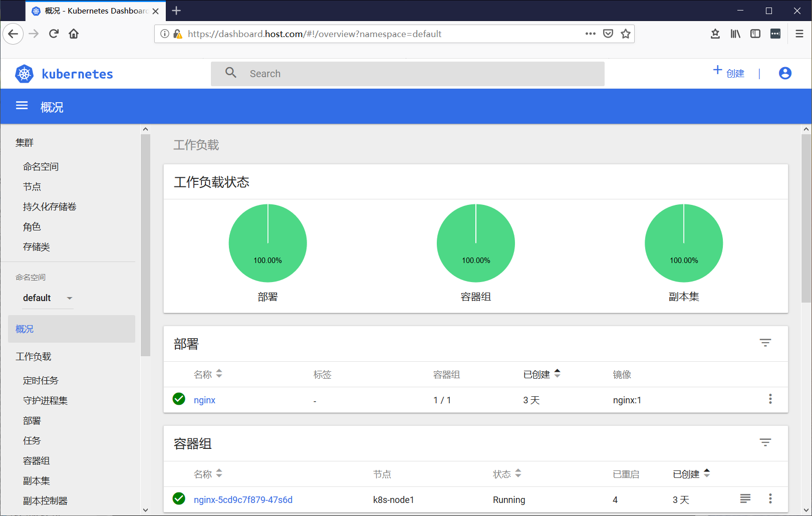Screen dimensions: 812x516
Task: Switch to the 持久化存储卷 section
Action: click(49, 206)
